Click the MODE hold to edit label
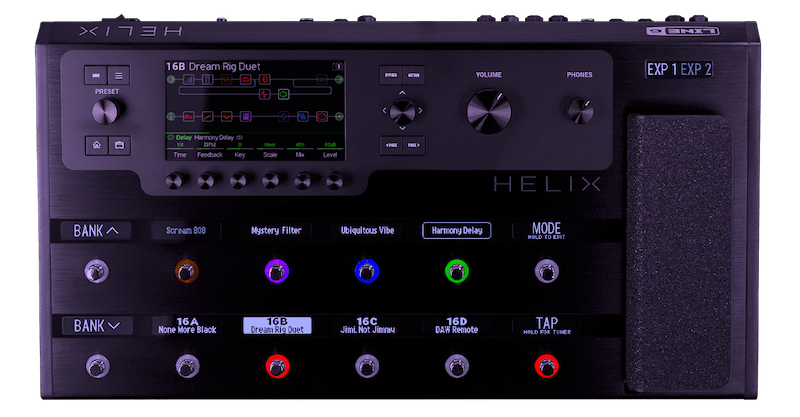The height and width of the screenshot is (417, 800). [x=546, y=231]
